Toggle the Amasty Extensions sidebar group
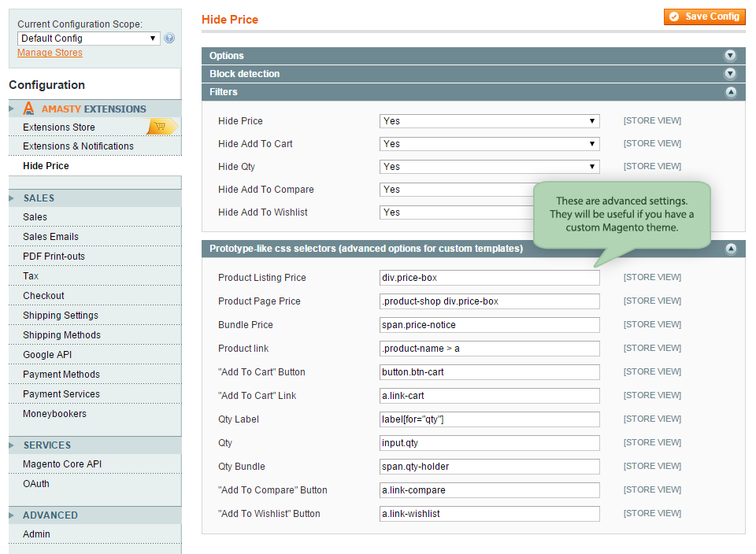Image resolution: width=756 pixels, height=554 pixels. pos(95,109)
